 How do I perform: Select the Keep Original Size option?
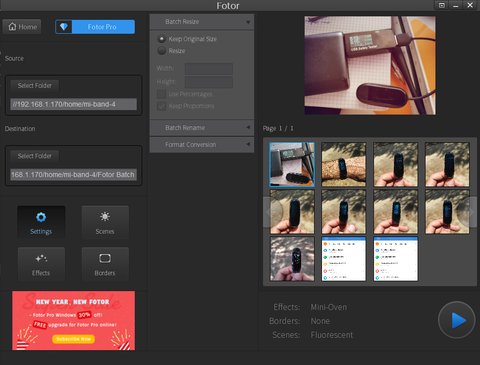(x=162, y=39)
